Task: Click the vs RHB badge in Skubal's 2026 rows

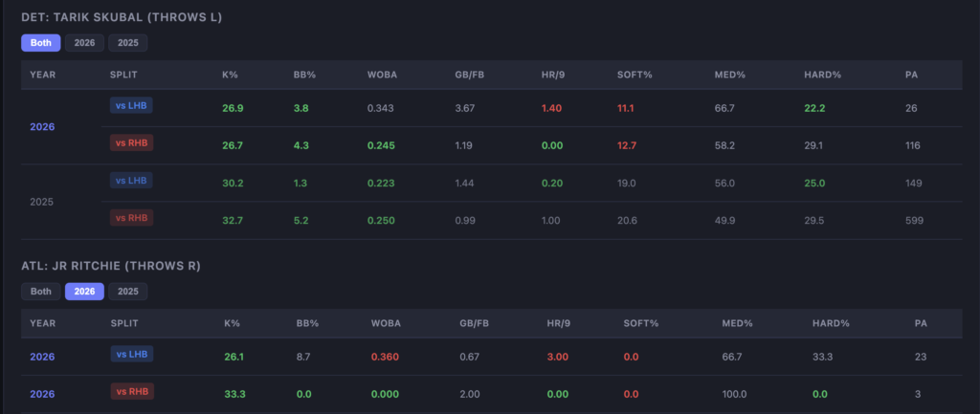Action: pyautogui.click(x=131, y=143)
